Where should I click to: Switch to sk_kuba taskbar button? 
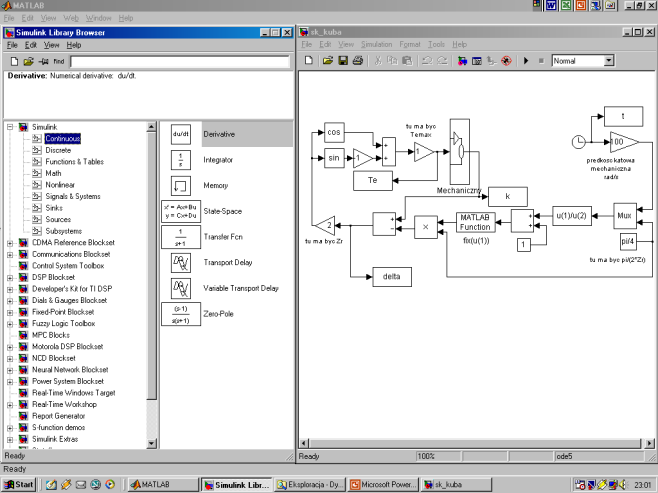455,485
